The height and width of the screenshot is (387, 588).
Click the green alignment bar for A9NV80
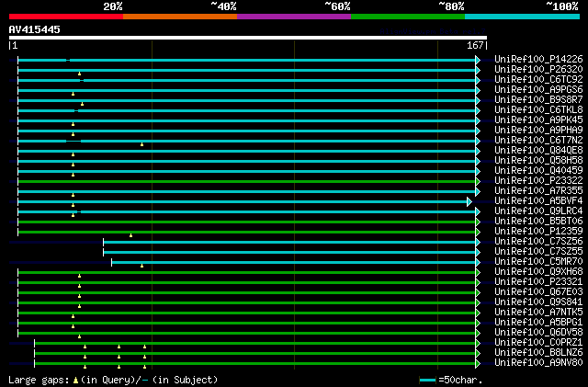[255, 364]
